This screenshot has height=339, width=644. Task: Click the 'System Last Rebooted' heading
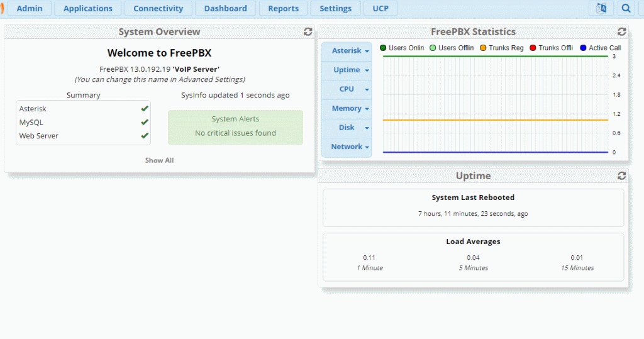473,197
